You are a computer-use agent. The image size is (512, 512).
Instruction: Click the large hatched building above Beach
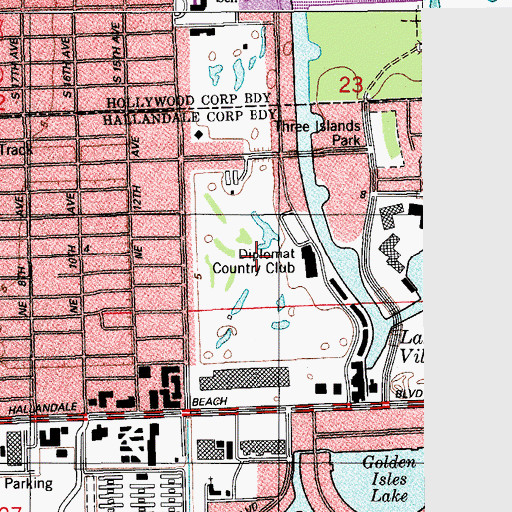point(244,379)
